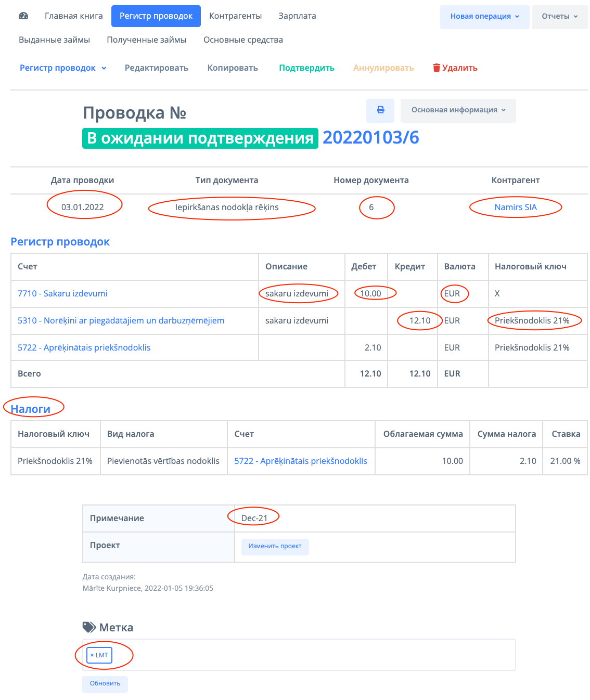Go to the Главная книга tab
Screen dimensions: 590x700
pos(74,16)
